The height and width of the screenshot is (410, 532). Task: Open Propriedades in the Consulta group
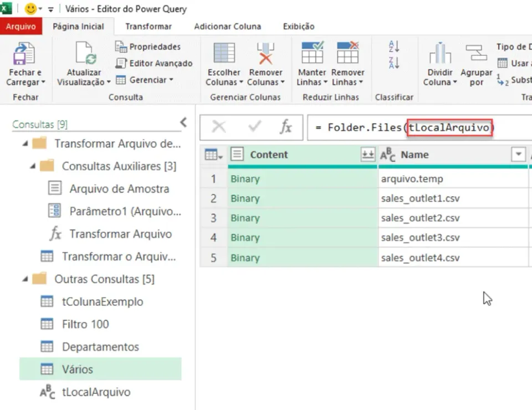pos(147,47)
